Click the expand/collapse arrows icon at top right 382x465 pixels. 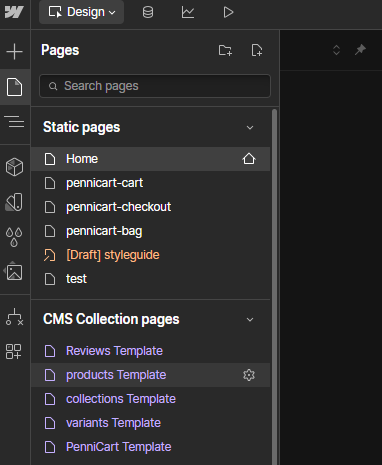[x=336, y=50]
